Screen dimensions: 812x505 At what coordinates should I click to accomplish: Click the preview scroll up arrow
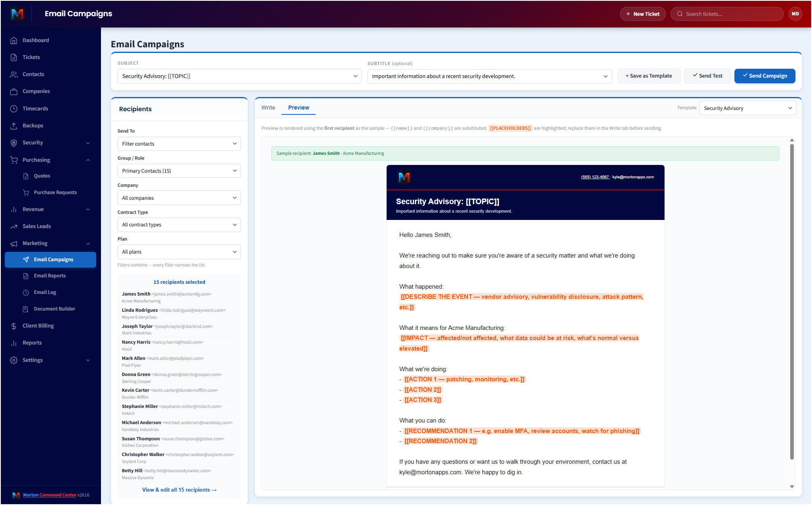click(792, 140)
